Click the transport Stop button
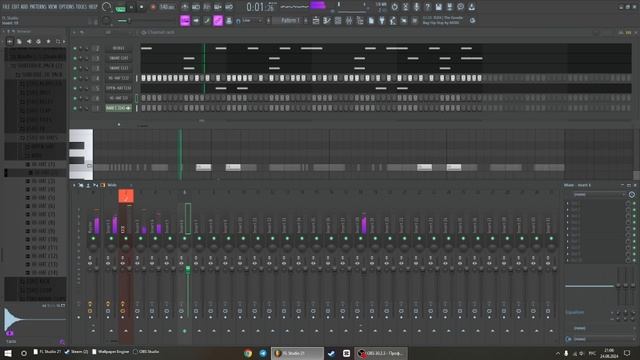 (x=142, y=7)
